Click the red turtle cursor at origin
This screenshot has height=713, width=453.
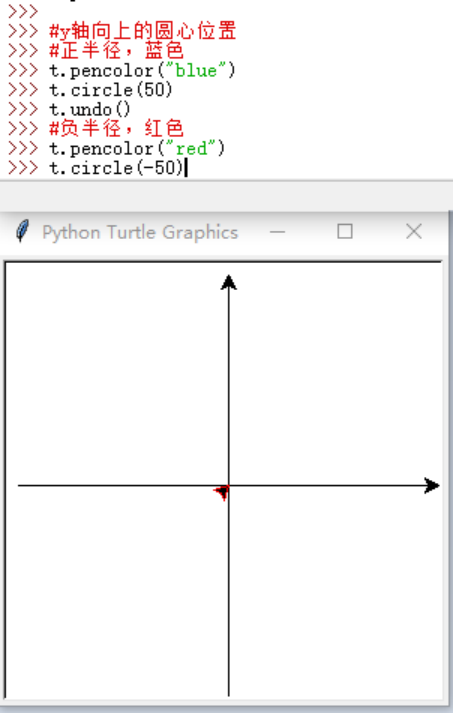(x=222, y=492)
